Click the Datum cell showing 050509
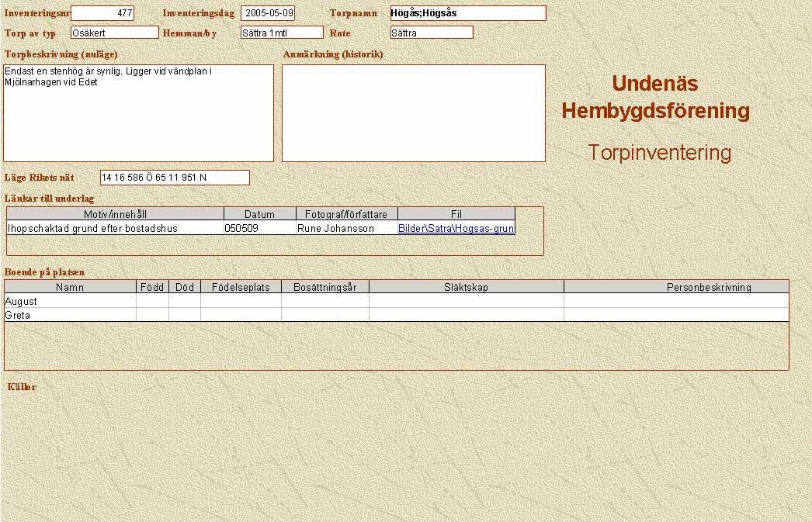 pos(259,229)
